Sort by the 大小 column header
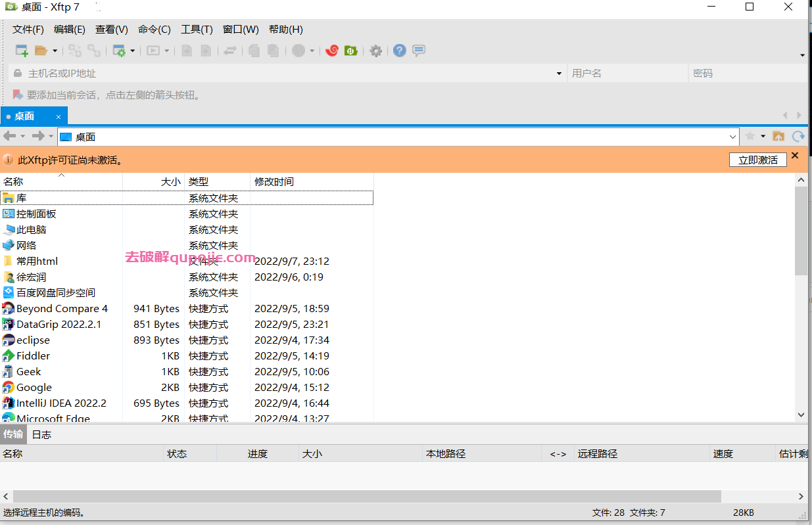Screen dimensions: 812x525 [x=154, y=182]
